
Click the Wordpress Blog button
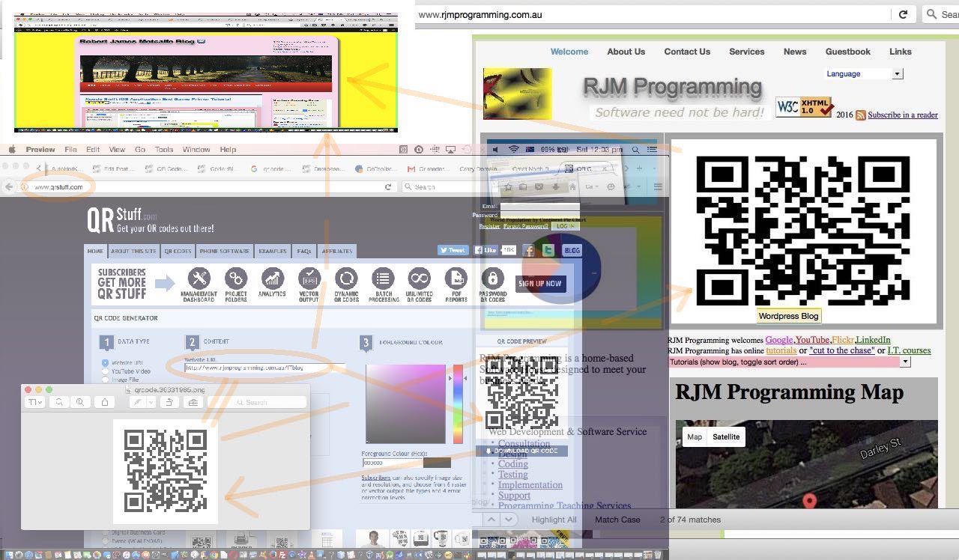(x=788, y=316)
